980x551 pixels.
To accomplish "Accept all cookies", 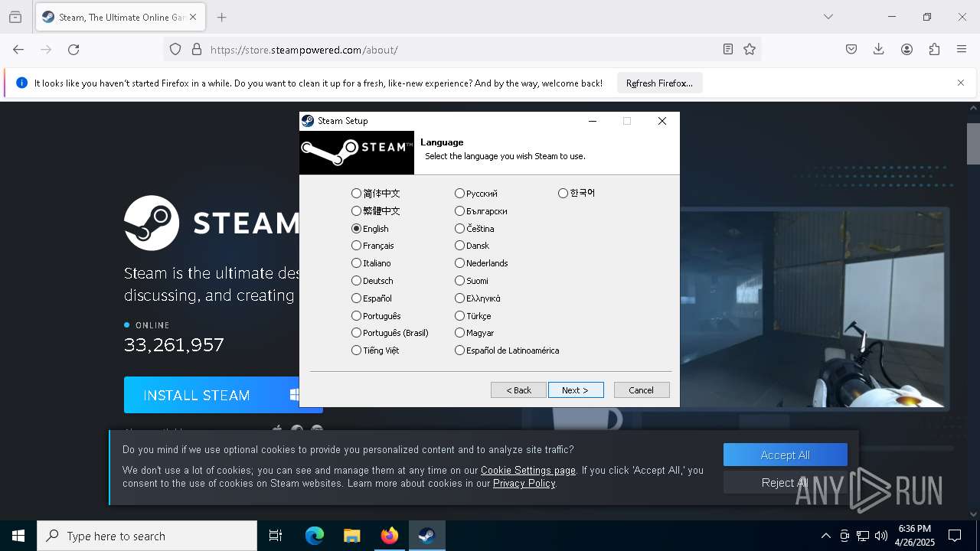I will [x=786, y=455].
